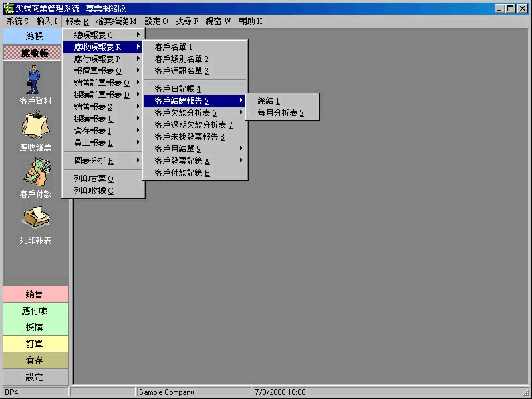Click the application icon in title bar
532x399 pixels.
[x=9, y=8]
